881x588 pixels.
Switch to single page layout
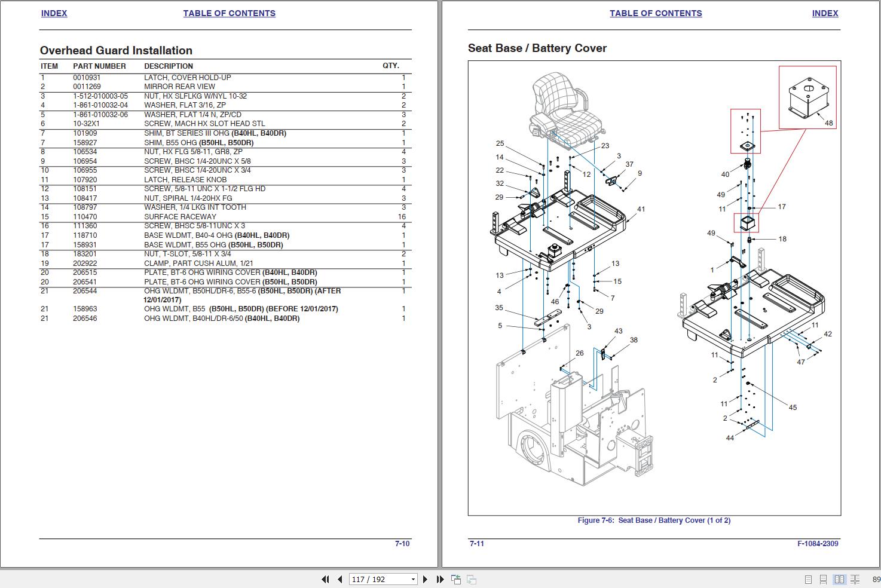coord(808,580)
